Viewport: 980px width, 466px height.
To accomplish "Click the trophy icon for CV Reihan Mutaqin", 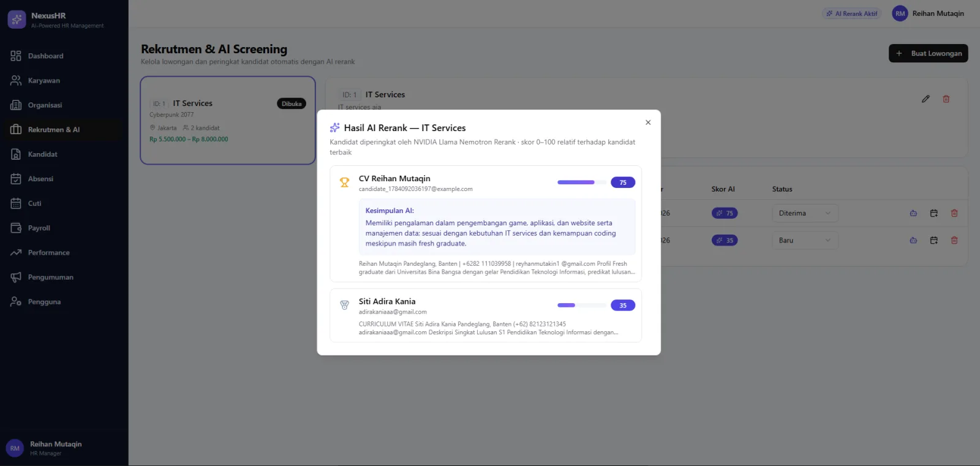I will [344, 182].
